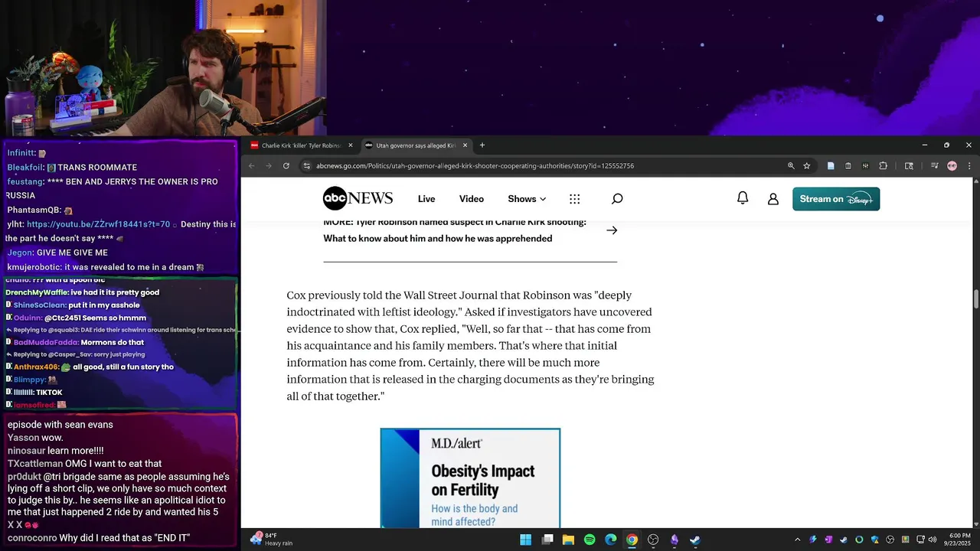
Task: Open Chrome profile avatar
Action: coord(952,165)
